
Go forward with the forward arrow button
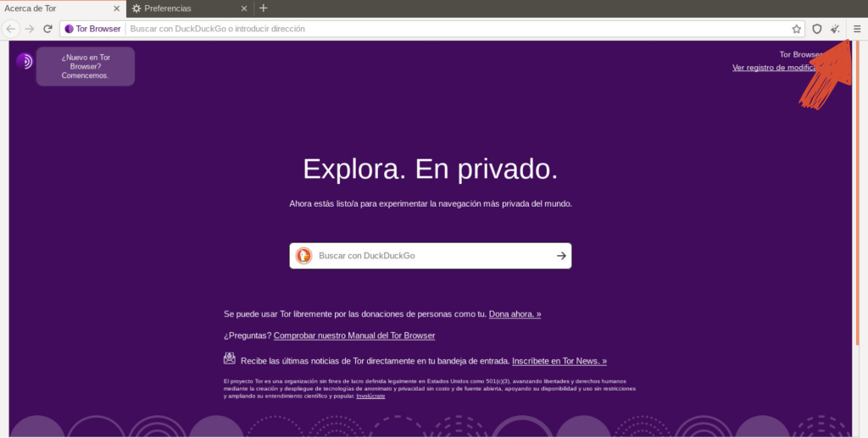30,29
